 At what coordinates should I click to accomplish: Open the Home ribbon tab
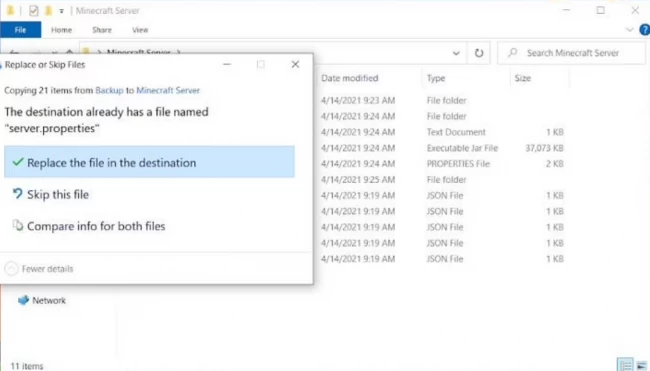point(61,30)
